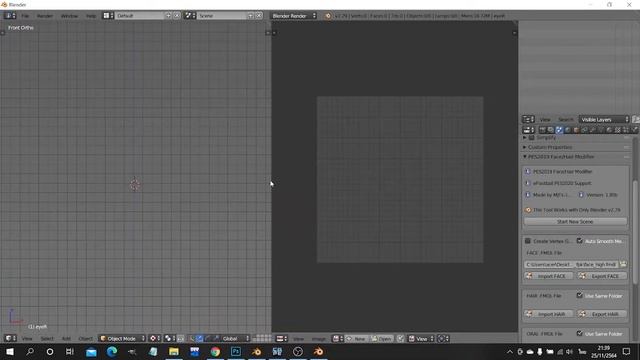Screen dimensions: 640x360
Task: Click the Export FACE button
Action: pyautogui.click(x=602, y=276)
